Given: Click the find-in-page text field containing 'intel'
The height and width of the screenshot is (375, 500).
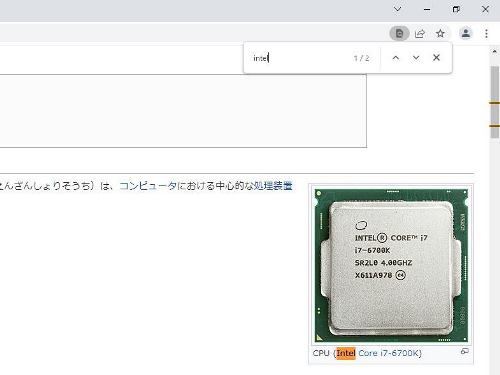Looking at the screenshot, I should point(300,58).
